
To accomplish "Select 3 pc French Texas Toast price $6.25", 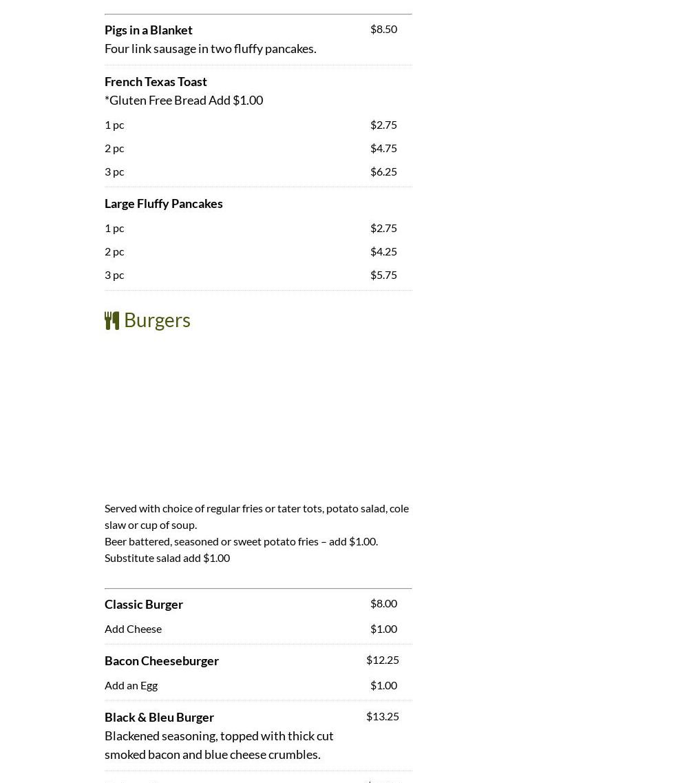I will click(383, 171).
